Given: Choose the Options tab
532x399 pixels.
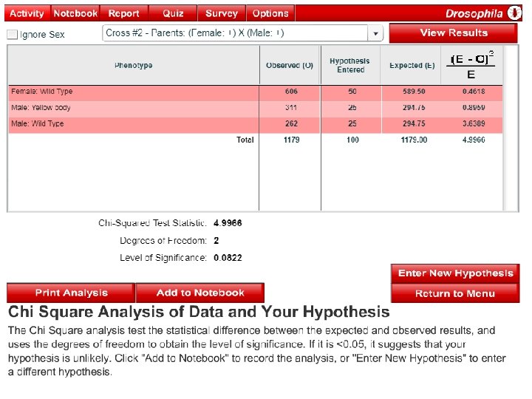Looking at the screenshot, I should pos(270,13).
